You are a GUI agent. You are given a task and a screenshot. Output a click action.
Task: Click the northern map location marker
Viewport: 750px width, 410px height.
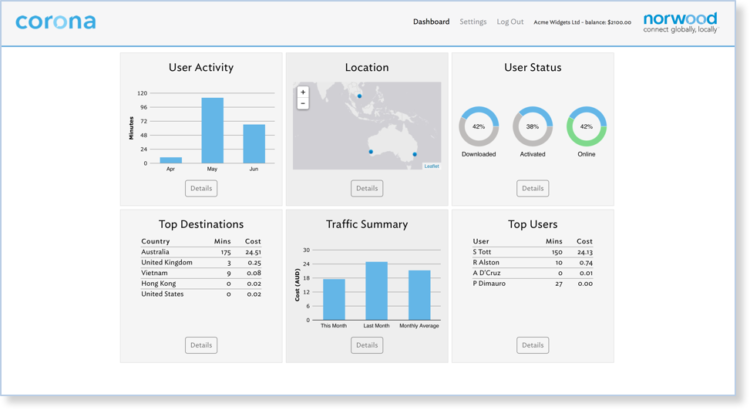[x=360, y=97]
